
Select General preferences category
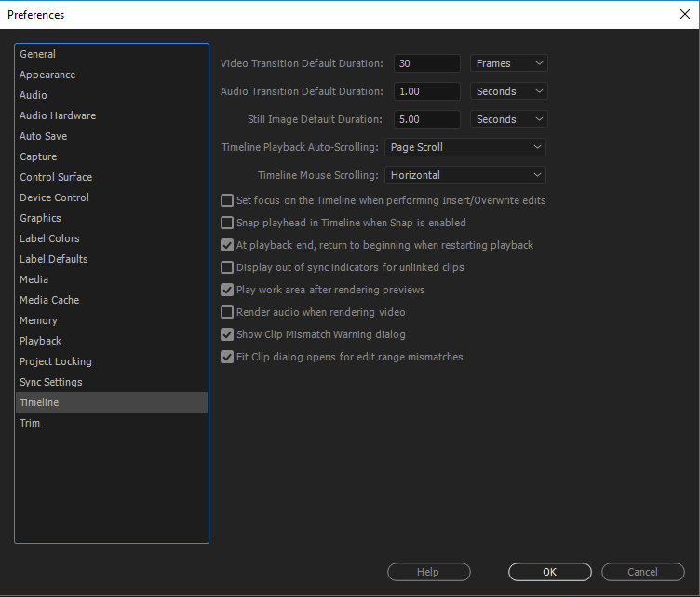(38, 54)
